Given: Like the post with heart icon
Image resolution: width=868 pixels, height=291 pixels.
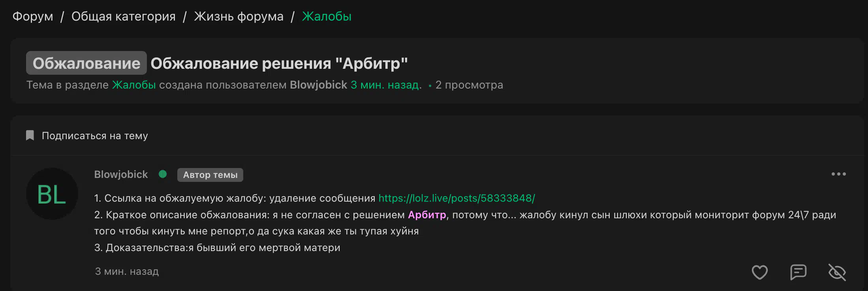Looking at the screenshot, I should (x=759, y=272).
